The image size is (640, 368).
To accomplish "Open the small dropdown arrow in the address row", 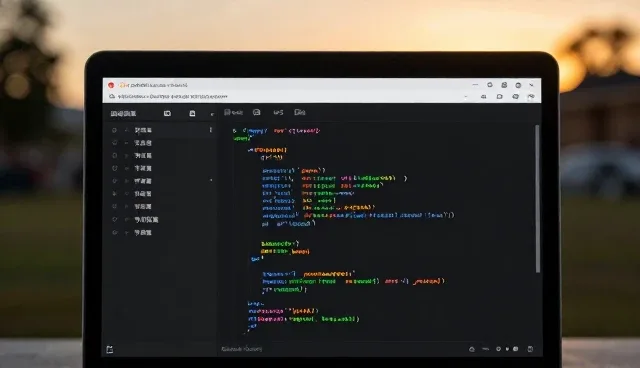I will pyautogui.click(x=466, y=97).
